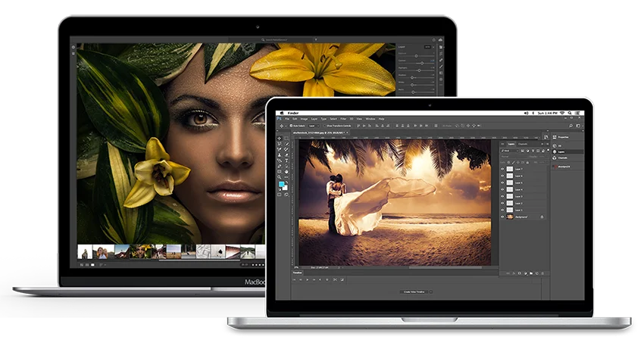
Task: Swap foreground and background colors
Action: point(286,182)
